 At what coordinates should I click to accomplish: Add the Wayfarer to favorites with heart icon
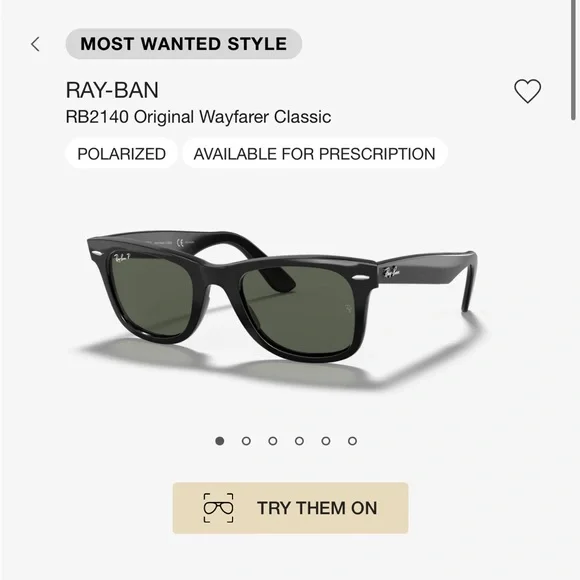(x=527, y=91)
